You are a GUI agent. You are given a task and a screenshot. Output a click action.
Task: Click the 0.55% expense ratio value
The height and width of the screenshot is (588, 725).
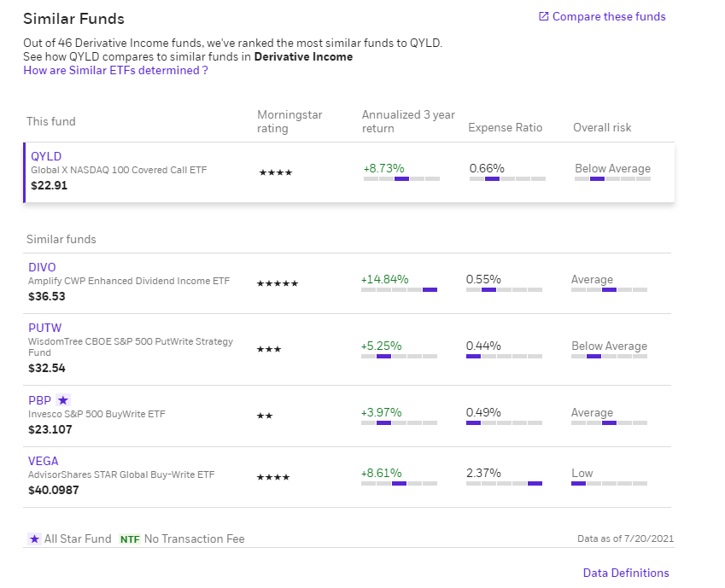coord(483,279)
